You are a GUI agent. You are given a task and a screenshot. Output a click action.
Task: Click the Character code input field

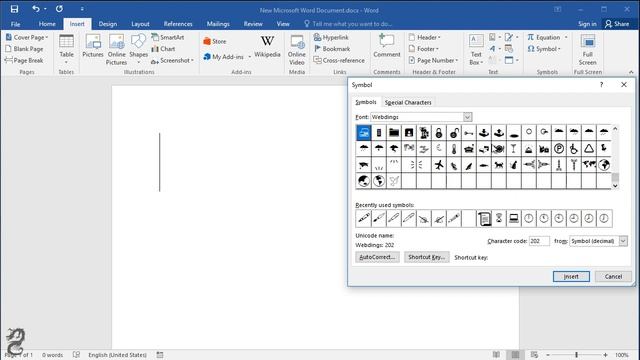pos(539,241)
